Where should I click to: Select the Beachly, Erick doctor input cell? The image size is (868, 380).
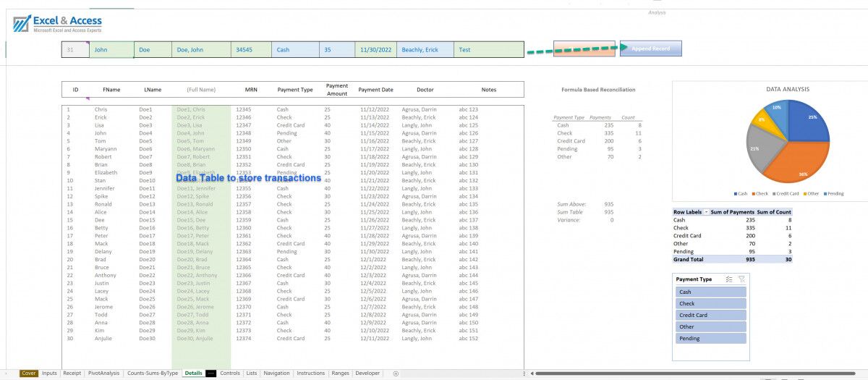[425, 50]
